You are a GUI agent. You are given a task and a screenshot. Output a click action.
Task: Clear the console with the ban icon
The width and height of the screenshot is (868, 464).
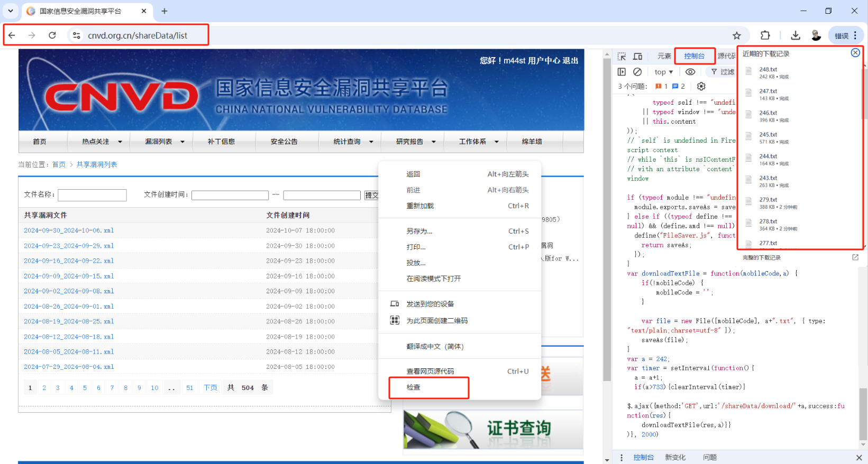pos(637,72)
